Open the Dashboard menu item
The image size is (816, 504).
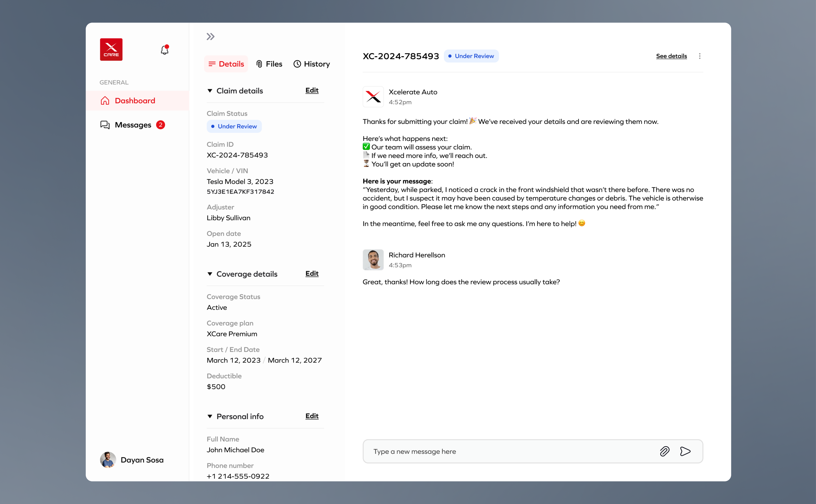[x=137, y=101]
